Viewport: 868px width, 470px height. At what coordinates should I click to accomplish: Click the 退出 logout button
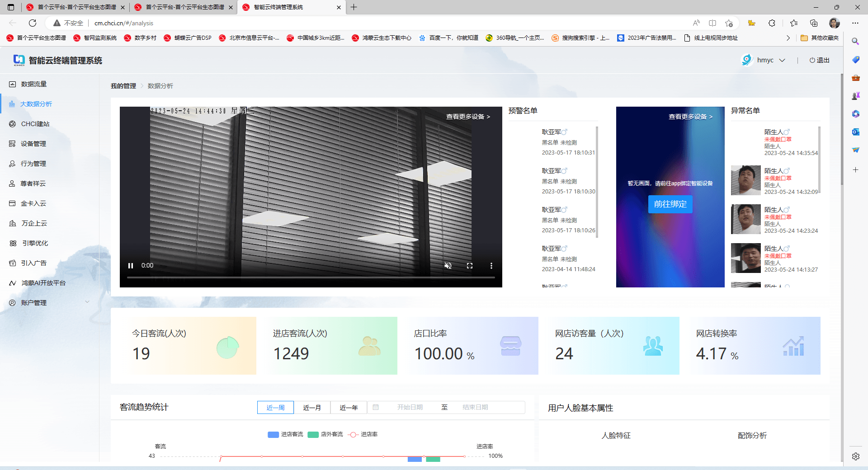tap(819, 60)
